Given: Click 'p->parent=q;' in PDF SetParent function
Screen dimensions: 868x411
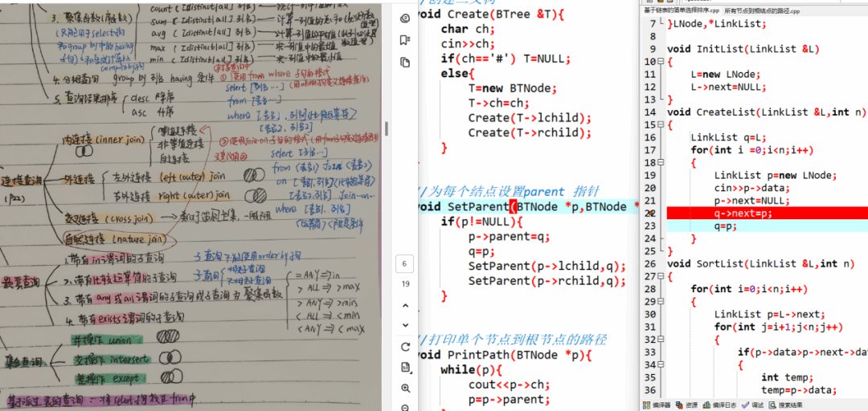Looking at the screenshot, I should (x=508, y=236).
